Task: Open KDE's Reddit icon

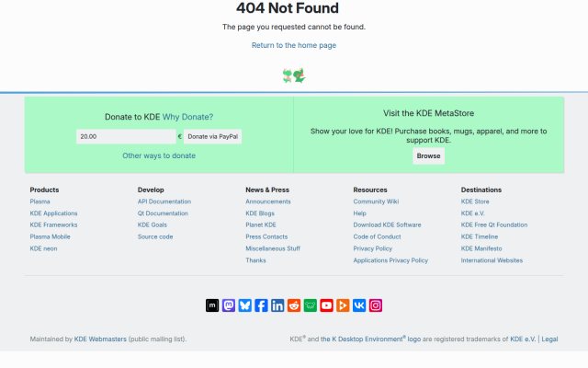Action: tap(294, 305)
